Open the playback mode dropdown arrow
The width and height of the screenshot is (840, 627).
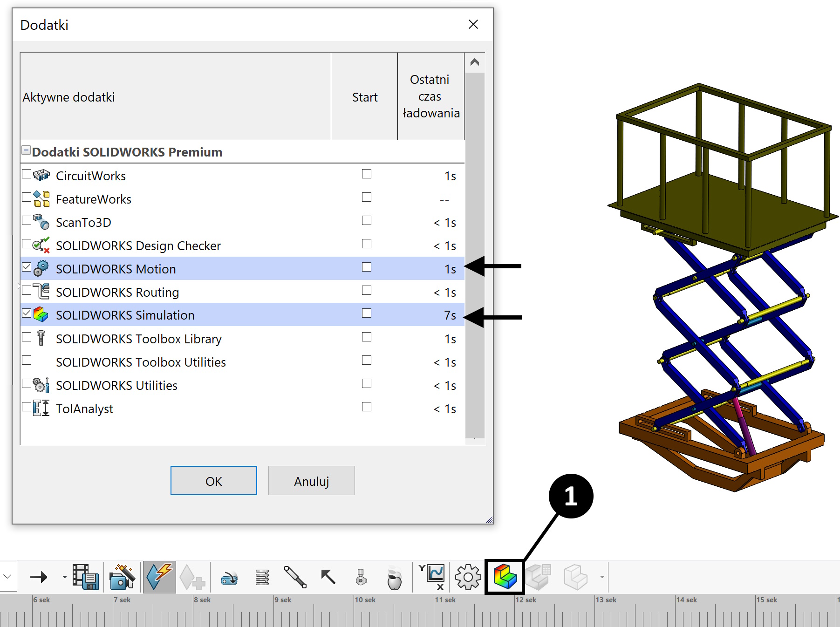coord(64,577)
